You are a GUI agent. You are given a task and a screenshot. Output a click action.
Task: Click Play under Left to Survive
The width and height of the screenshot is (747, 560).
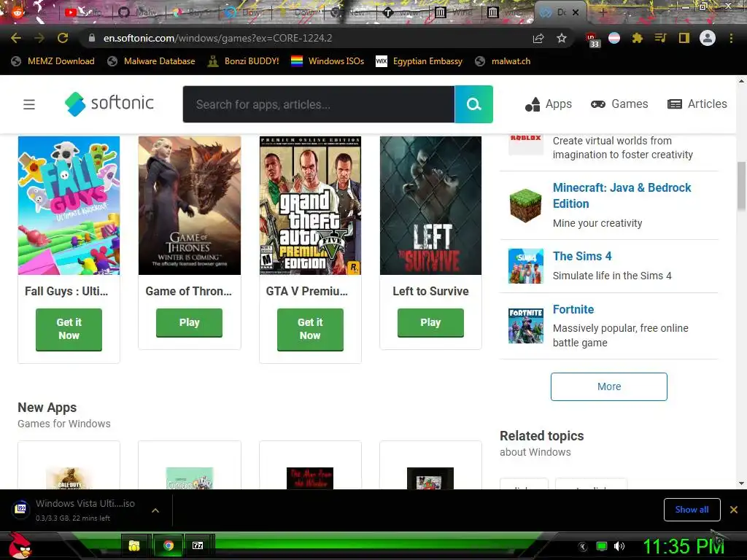pyautogui.click(x=430, y=322)
